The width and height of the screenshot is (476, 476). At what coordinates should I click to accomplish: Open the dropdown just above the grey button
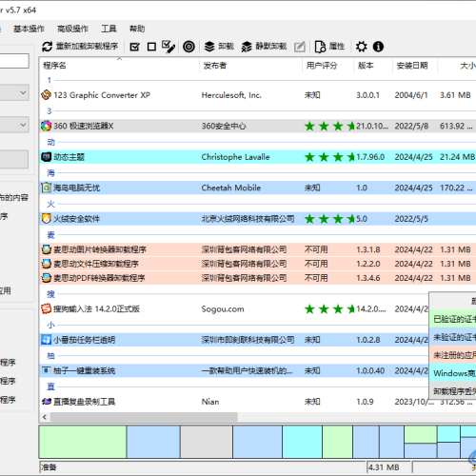pos(14,125)
